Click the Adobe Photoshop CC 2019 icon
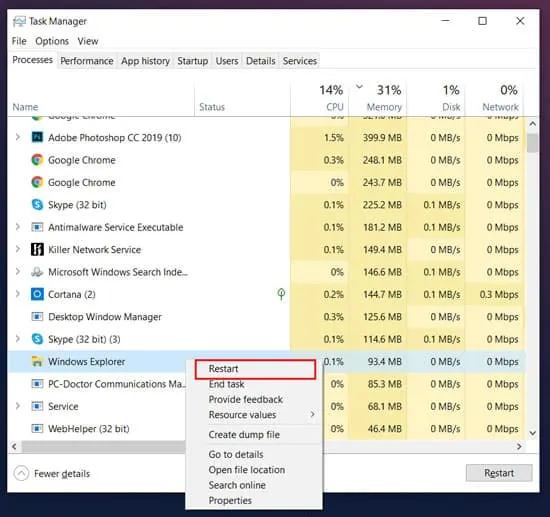550x517 pixels. pos(37,137)
